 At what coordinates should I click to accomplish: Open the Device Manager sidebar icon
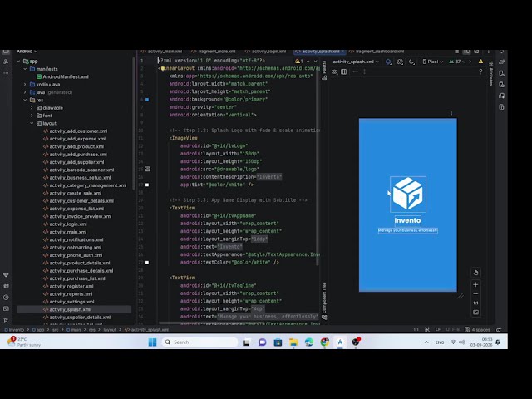tap(502, 74)
